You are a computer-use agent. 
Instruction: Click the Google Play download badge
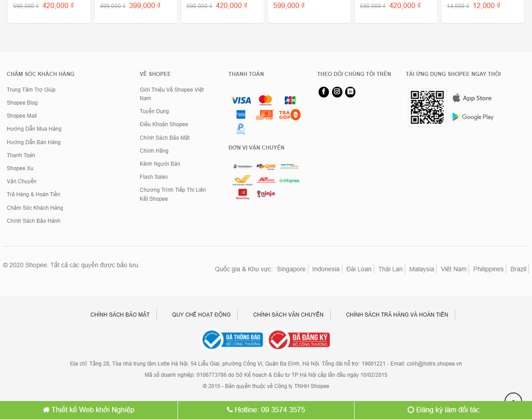473,117
